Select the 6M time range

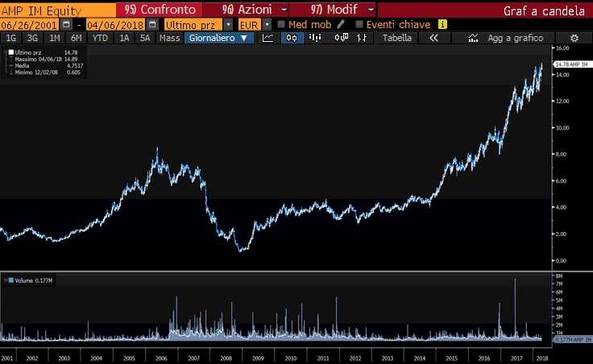[77, 38]
